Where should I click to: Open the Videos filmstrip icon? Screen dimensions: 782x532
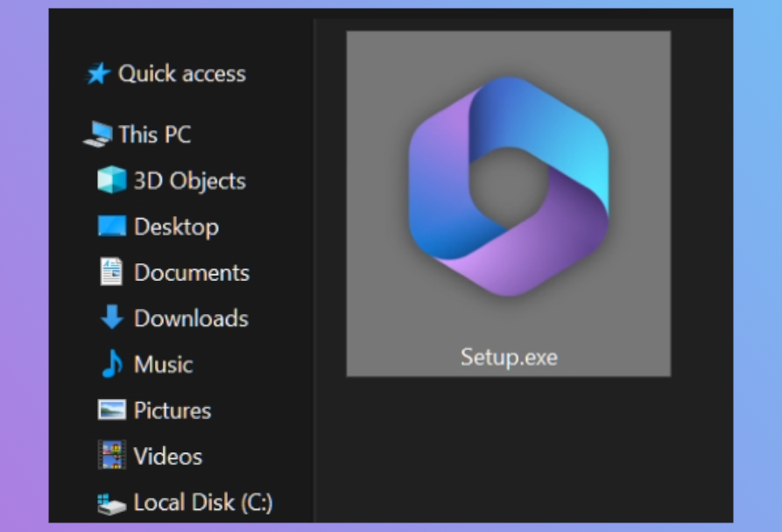point(112,456)
